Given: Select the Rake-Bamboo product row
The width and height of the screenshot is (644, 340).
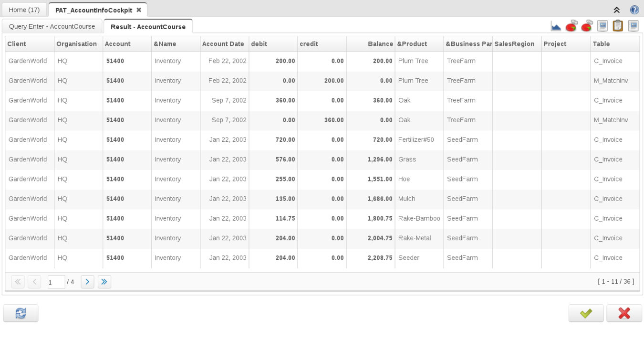Looking at the screenshot, I should click(419, 218).
